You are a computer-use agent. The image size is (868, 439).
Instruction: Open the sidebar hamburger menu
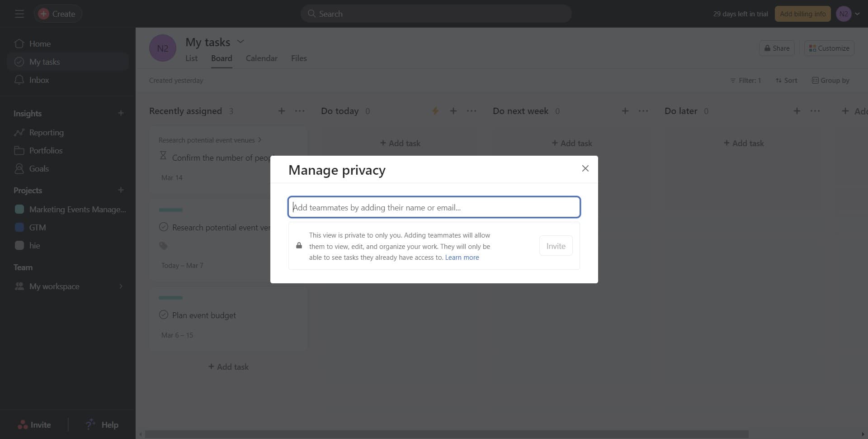point(19,14)
